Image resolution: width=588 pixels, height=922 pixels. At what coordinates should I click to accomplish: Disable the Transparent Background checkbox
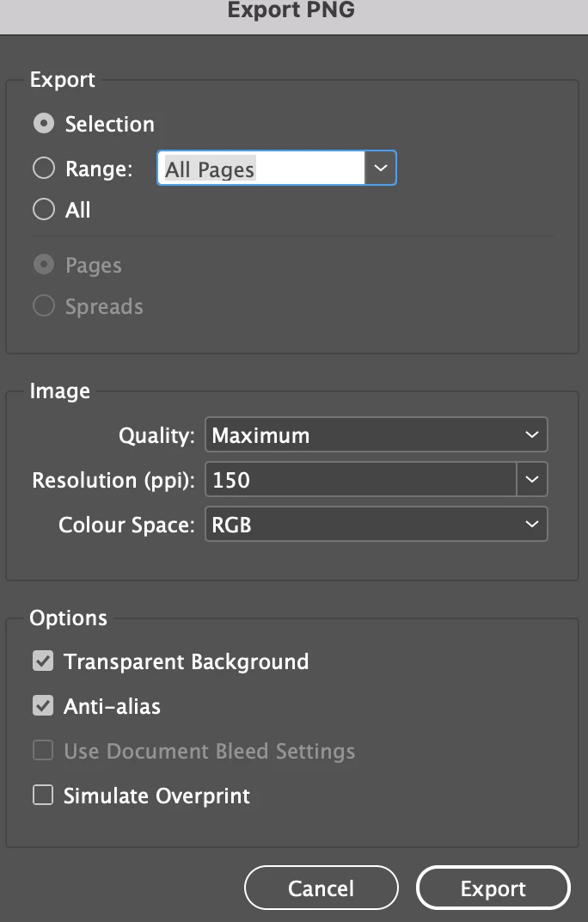[x=43, y=661]
